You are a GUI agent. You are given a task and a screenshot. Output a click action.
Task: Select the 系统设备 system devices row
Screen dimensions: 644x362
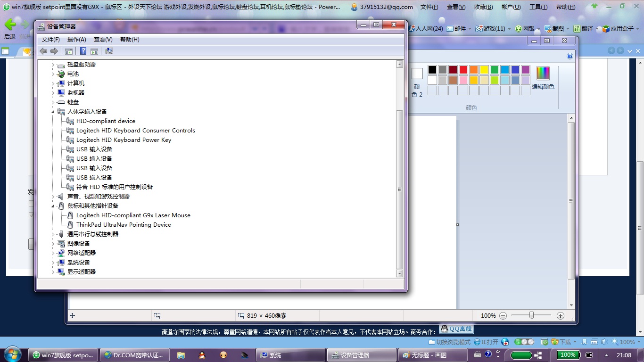click(x=78, y=263)
